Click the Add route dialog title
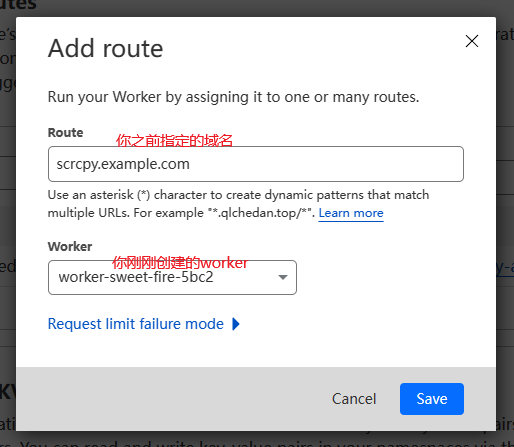The image size is (514, 447). (106, 49)
